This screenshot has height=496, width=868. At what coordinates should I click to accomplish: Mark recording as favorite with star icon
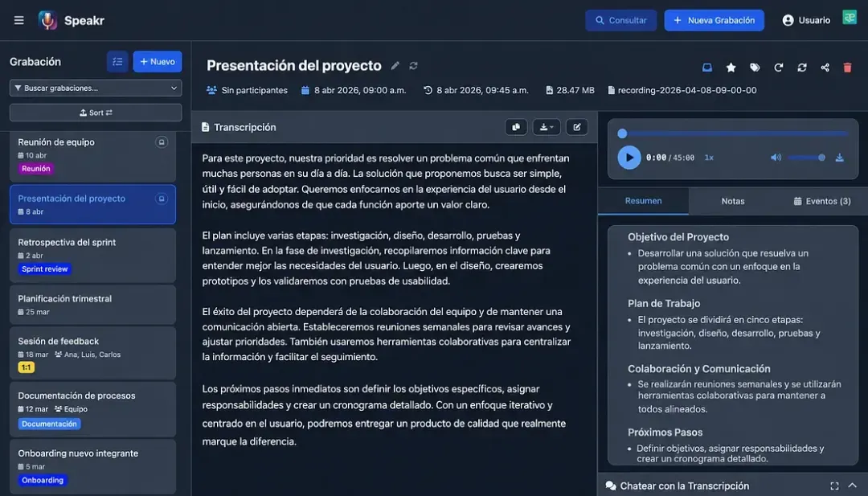pos(731,68)
